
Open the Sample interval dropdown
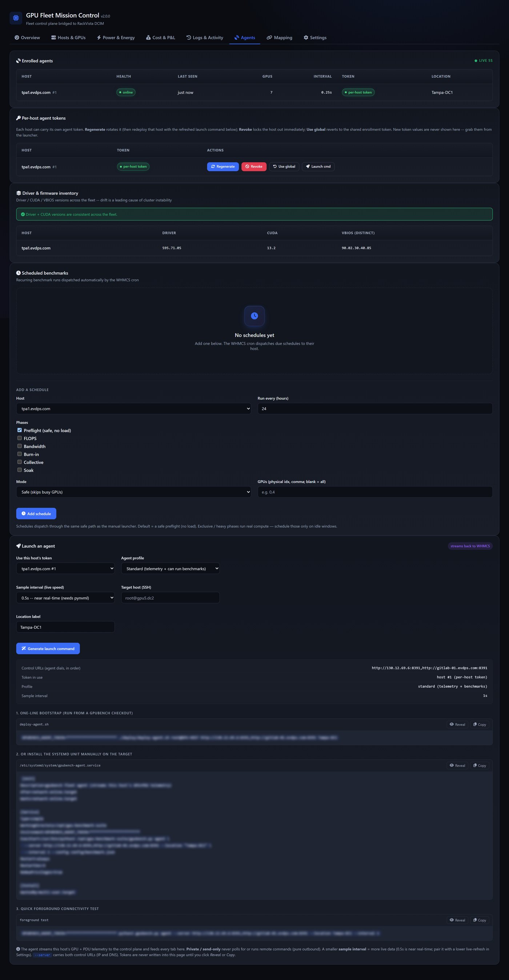[65, 598]
